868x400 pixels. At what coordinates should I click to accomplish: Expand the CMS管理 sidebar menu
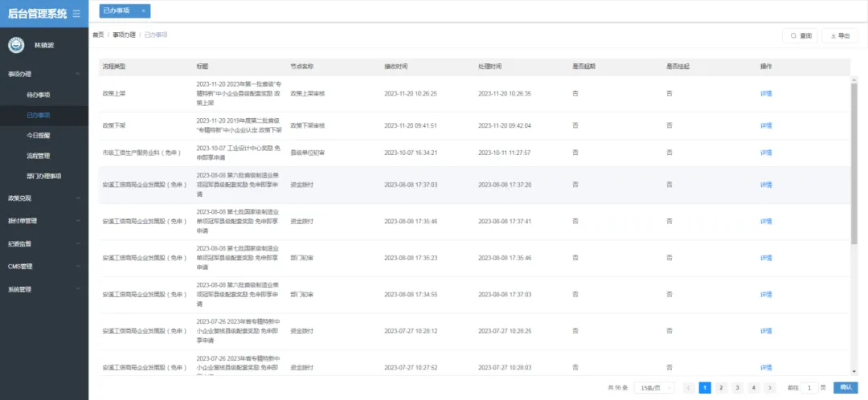pyautogui.click(x=44, y=266)
